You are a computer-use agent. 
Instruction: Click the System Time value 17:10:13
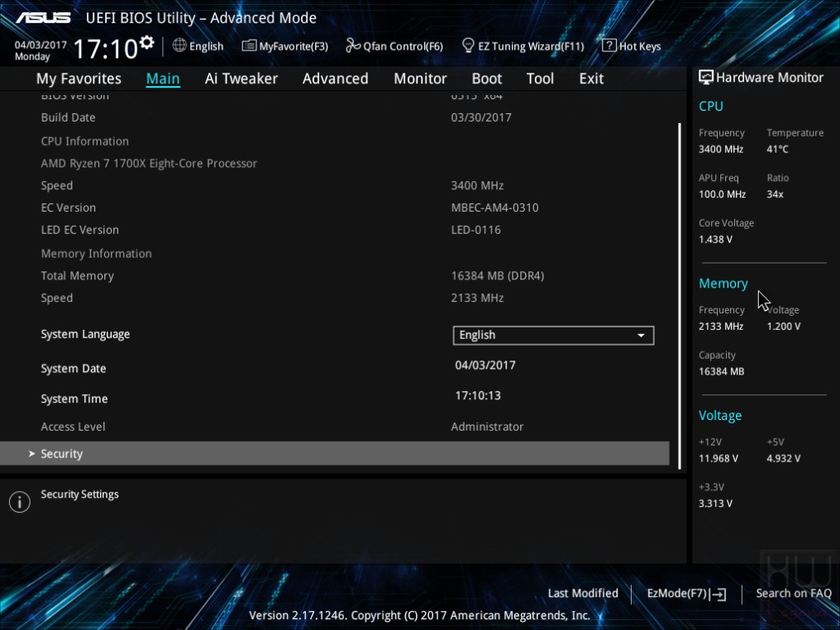click(x=478, y=395)
